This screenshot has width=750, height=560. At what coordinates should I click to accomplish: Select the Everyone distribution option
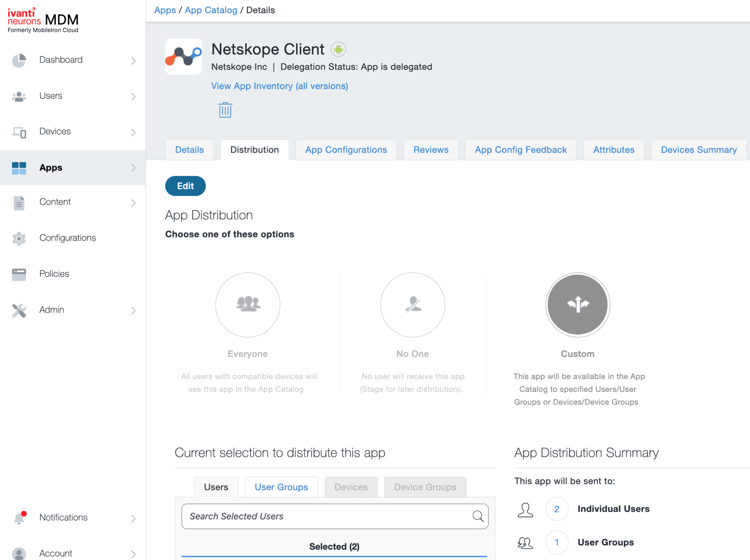pyautogui.click(x=248, y=305)
